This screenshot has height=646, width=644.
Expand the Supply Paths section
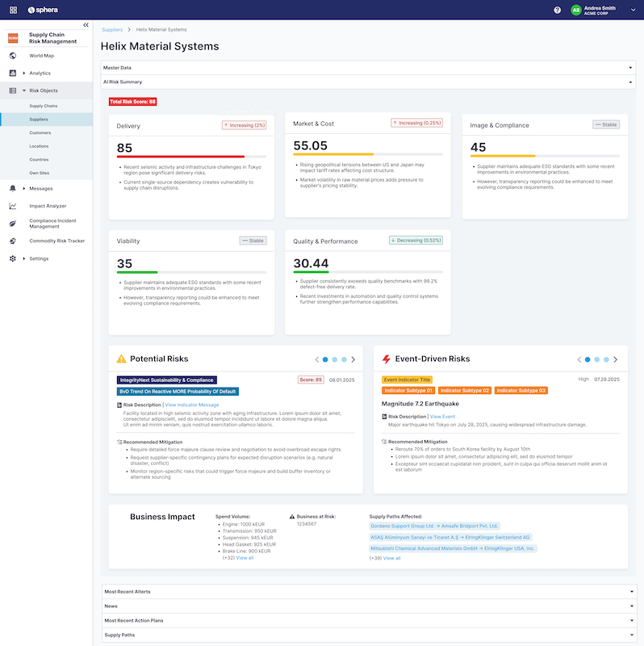click(369, 635)
